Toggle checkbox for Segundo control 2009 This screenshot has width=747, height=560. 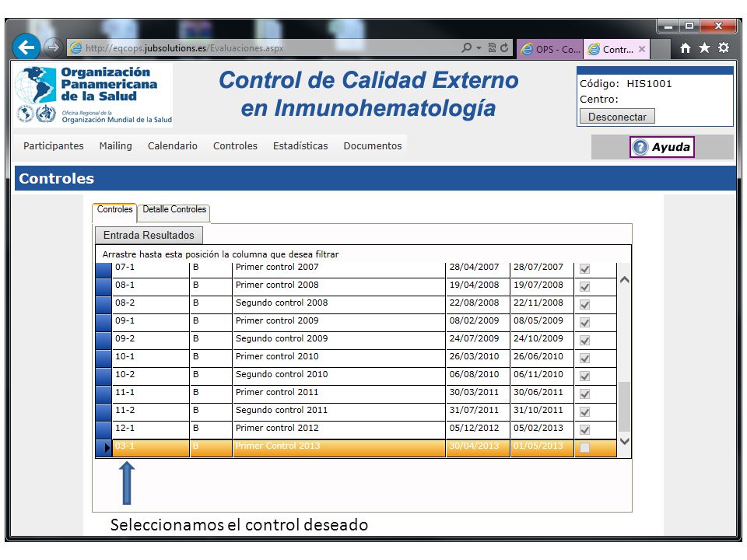click(x=584, y=340)
